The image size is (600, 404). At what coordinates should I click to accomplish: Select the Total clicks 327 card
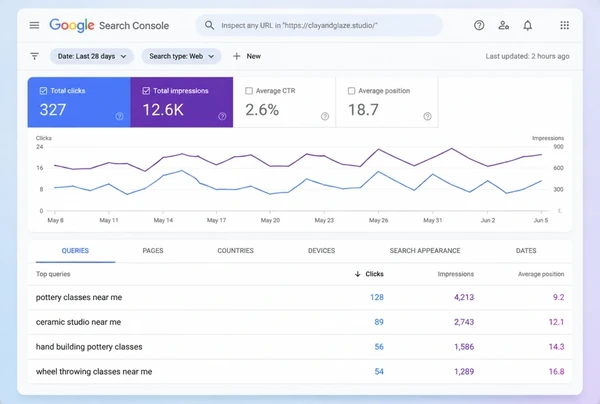click(79, 102)
